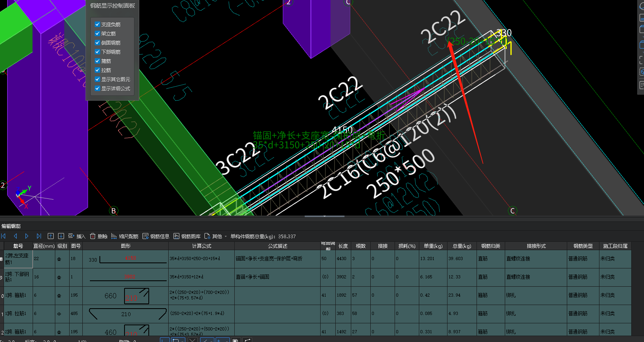
Task: Click the 250*500 beam size label
Action: pyautogui.click(x=401, y=173)
